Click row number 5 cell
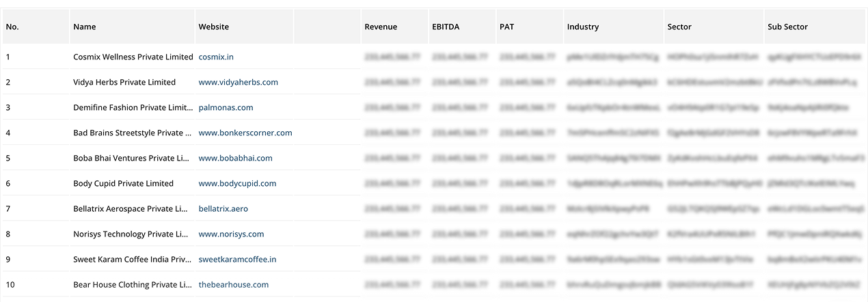The height and width of the screenshot is (302, 868). 36,158
